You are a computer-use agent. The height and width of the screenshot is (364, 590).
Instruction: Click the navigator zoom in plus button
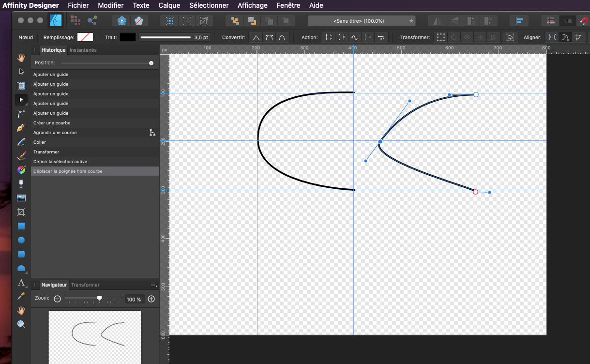(151, 299)
